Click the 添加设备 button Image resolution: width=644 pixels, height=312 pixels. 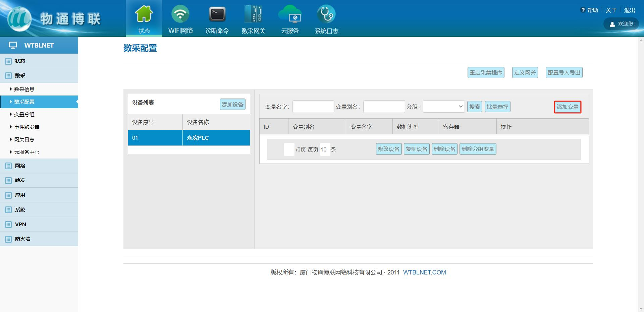click(x=232, y=104)
